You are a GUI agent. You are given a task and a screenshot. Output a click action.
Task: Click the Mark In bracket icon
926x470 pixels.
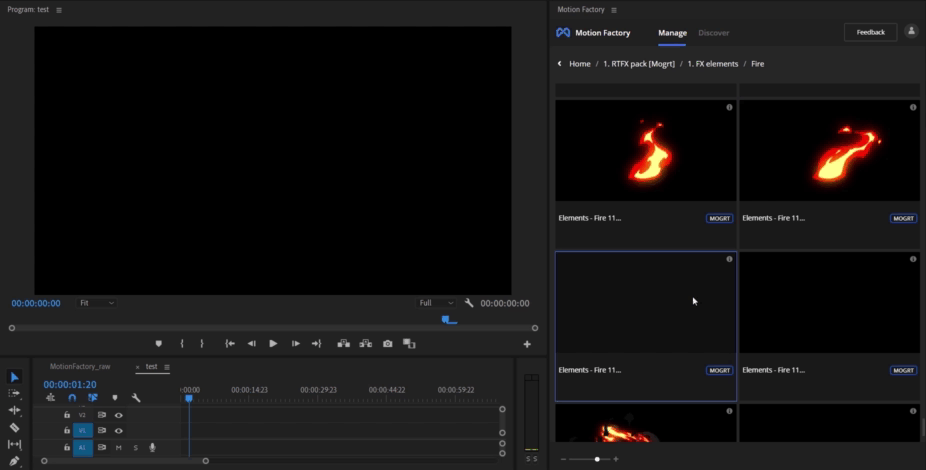pyautogui.click(x=181, y=344)
